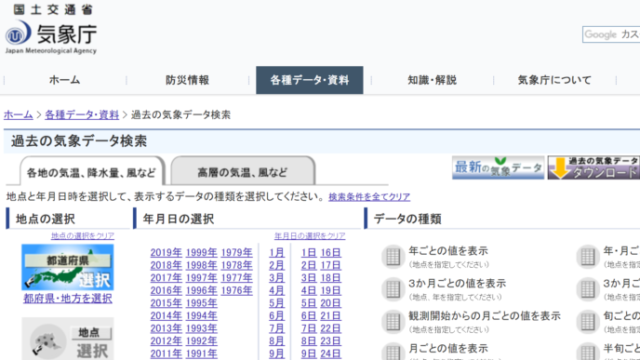Click the table icon beside 観測開始からの月ごとの値を表示
Image resolution: width=640 pixels, height=360 pixels.
click(393, 322)
